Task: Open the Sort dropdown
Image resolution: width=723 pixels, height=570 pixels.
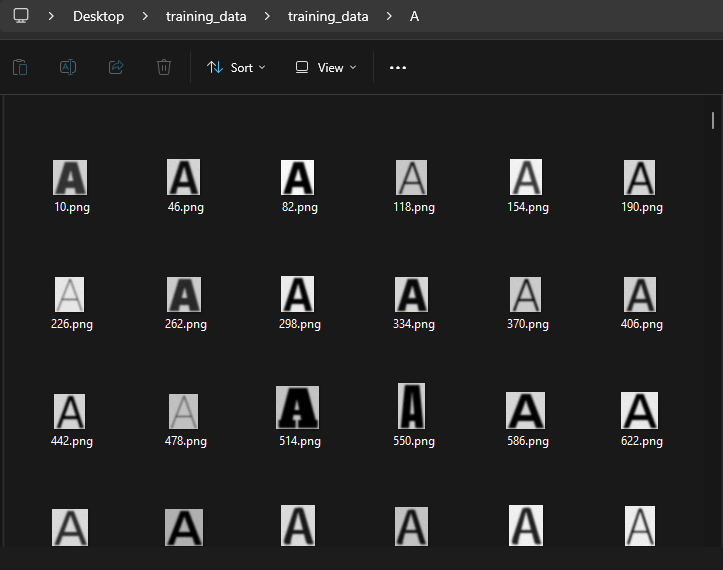Action: (x=236, y=68)
